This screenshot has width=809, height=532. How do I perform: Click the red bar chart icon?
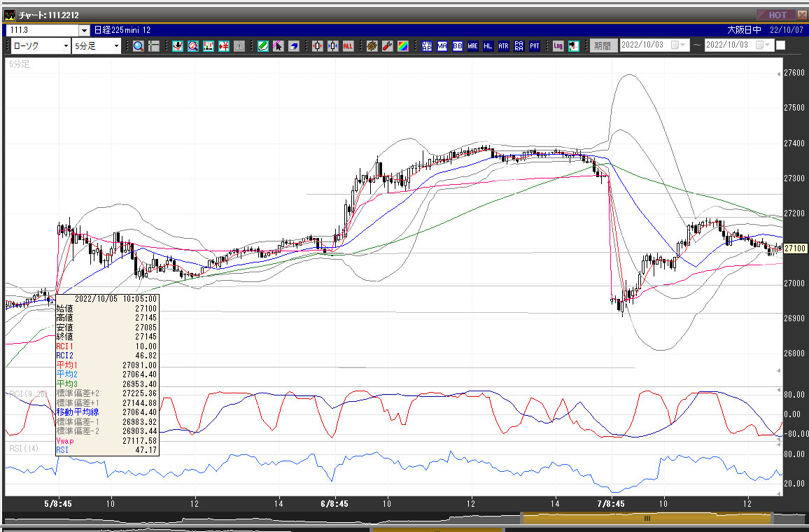209,46
